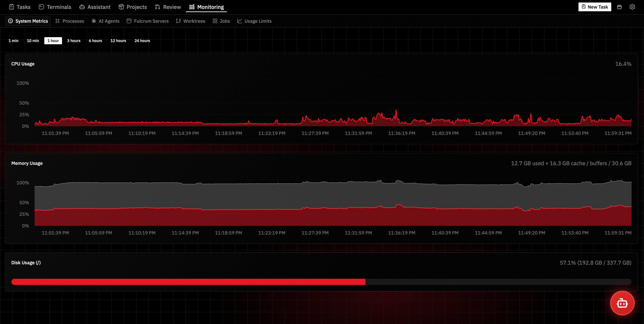This screenshot has height=324, width=644.
Task: Select the AI Agents icon
Action: (x=94, y=21)
